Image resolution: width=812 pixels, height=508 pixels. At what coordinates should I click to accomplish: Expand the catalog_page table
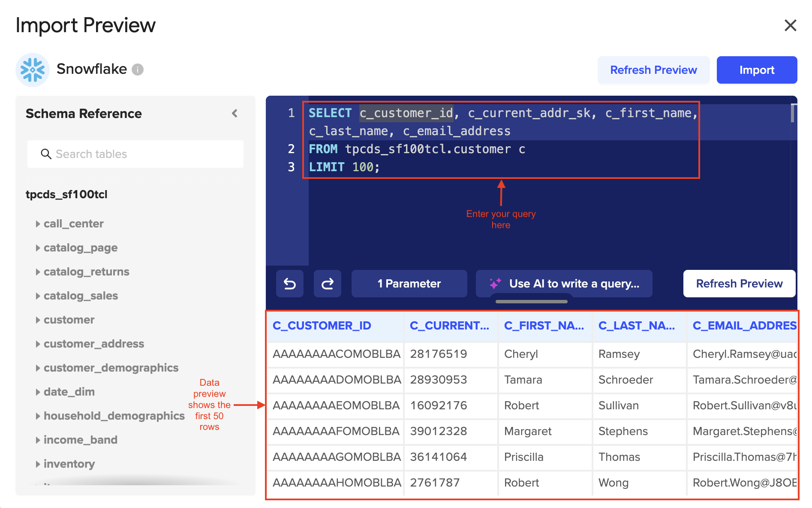[x=38, y=248]
